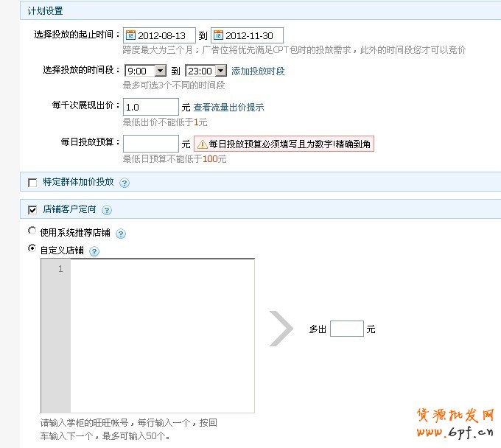
Task: Click calendar icon beside end date 2012-11-30
Action: click(x=218, y=35)
